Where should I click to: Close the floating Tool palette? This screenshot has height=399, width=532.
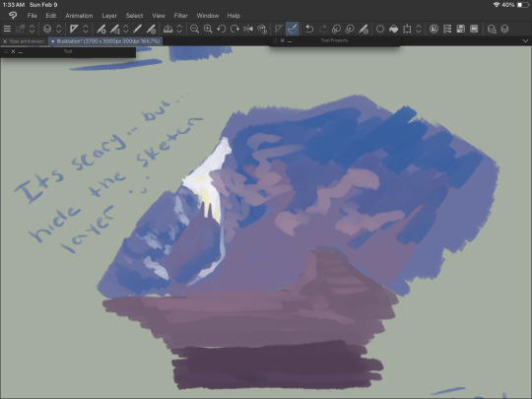(13, 51)
